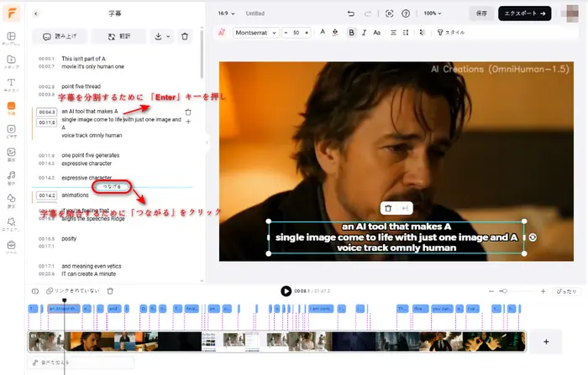Select subtitle 'This isn't part of A'
This screenshot has width=588, height=375.
84,59
